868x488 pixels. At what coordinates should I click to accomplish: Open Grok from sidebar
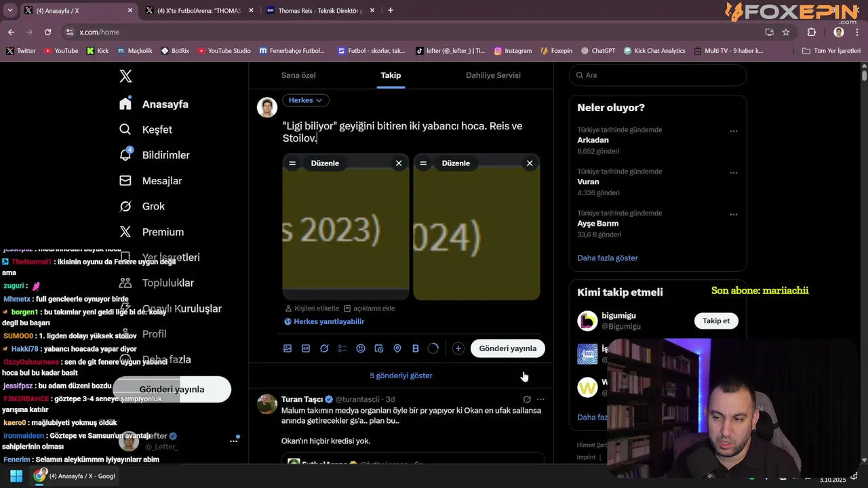[x=142, y=206]
